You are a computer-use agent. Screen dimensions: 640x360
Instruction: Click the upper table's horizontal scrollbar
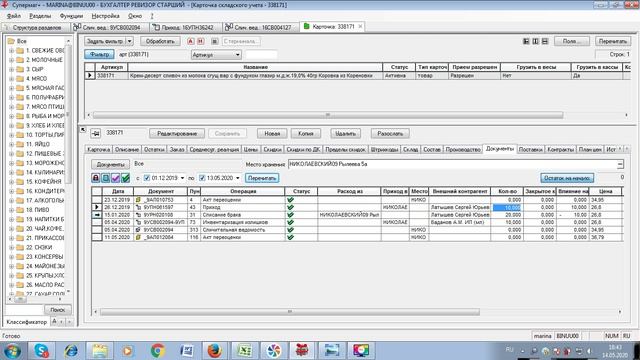pyautogui.click(x=328, y=115)
